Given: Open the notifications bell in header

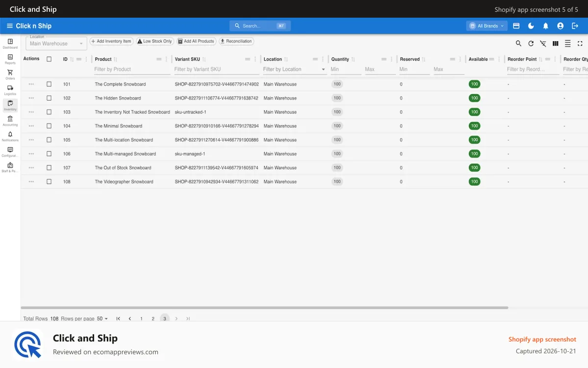Looking at the screenshot, I should (545, 26).
